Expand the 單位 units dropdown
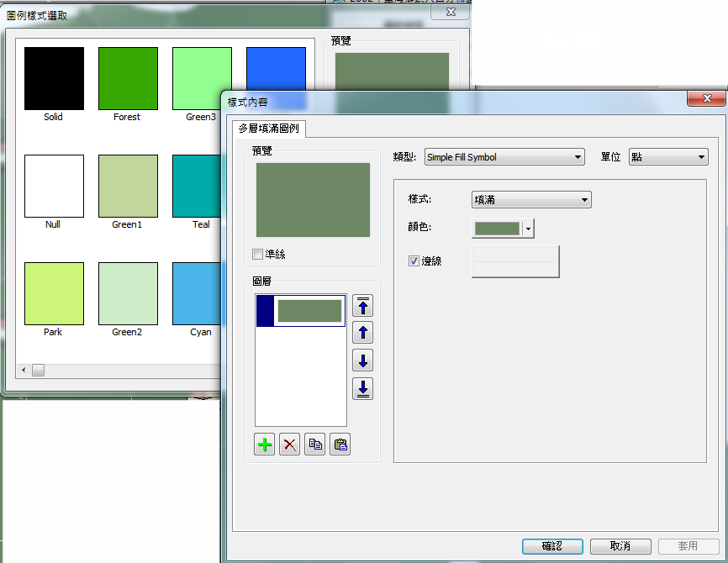This screenshot has width=728, height=563. 668,157
